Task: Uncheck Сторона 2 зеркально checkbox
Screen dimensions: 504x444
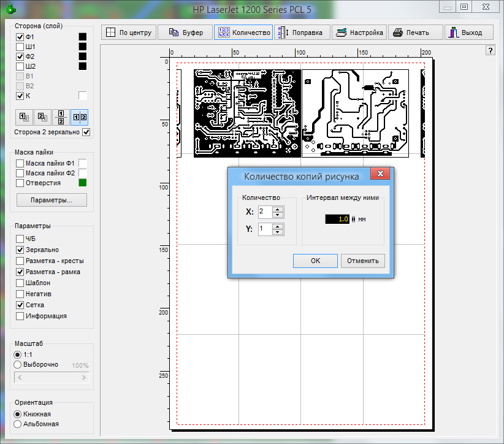Action: pyautogui.click(x=86, y=132)
